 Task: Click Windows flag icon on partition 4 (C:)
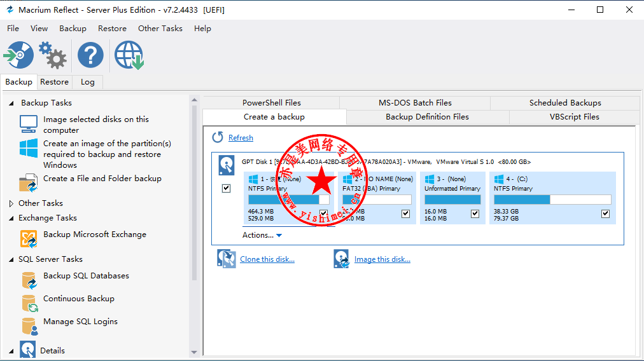tap(499, 179)
